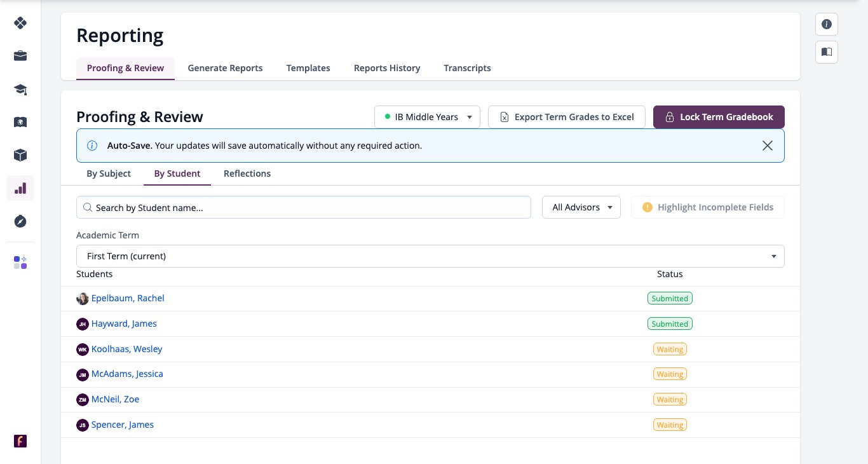Click the JS avatar for James Spencer
Screen dimensions: 868x464
point(83,425)
